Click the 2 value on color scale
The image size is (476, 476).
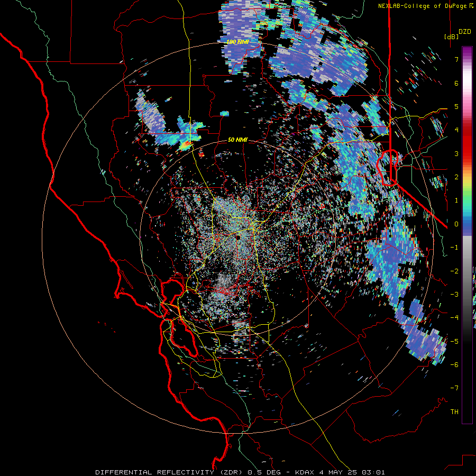tap(456, 177)
